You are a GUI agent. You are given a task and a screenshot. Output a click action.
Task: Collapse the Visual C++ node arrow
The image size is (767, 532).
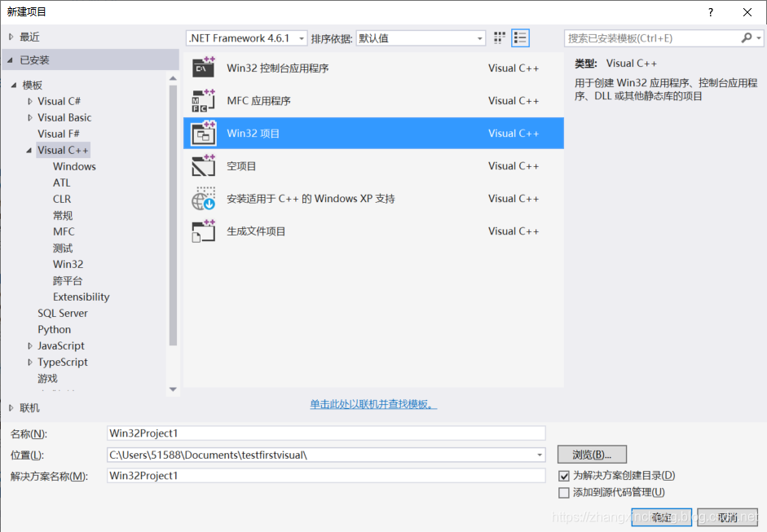pos(29,151)
